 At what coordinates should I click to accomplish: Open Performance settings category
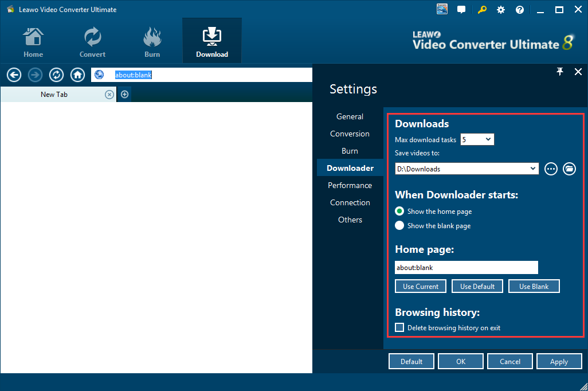coord(350,185)
